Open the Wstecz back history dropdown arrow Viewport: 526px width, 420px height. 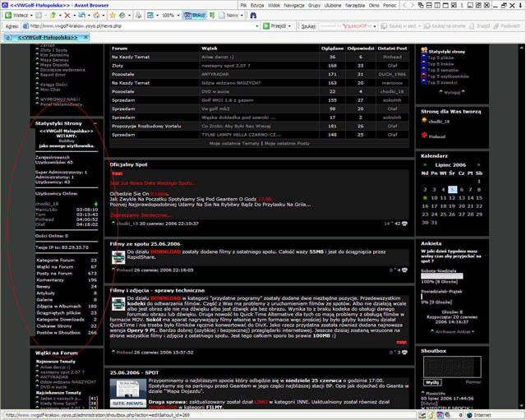point(31,16)
